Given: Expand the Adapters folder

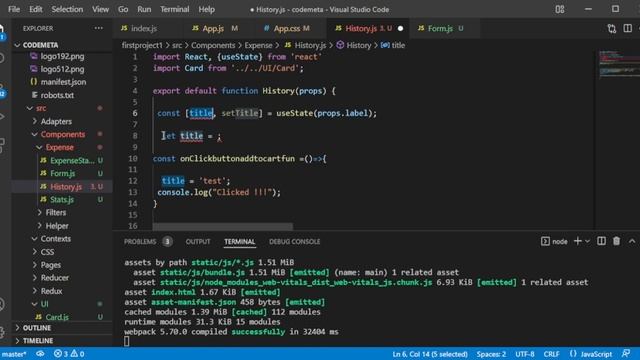Looking at the screenshot, I should point(35,121).
